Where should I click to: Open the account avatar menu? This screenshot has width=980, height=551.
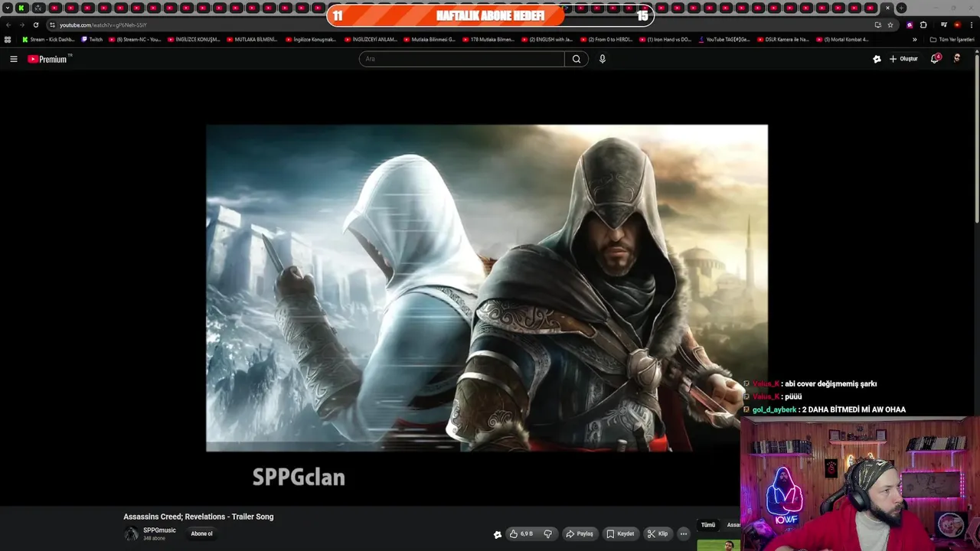click(957, 59)
